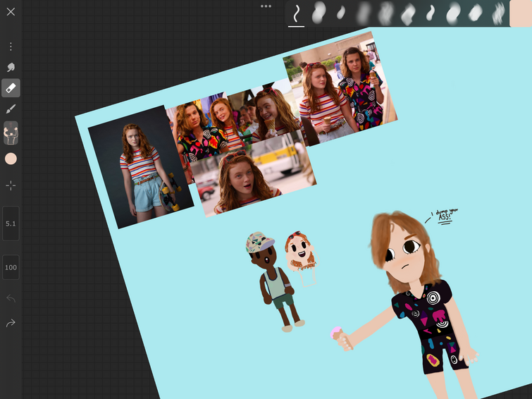
Task: Open the vertical three-dot menu in left sidebar
Action: (x=11, y=47)
